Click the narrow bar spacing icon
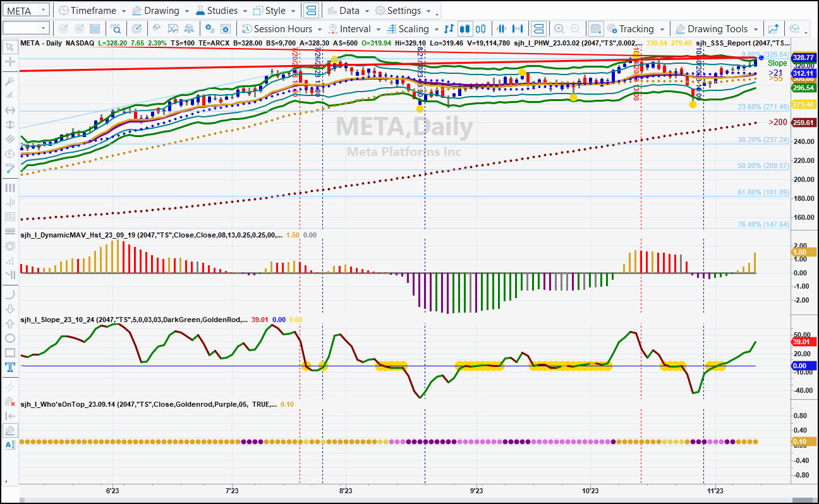Screen dimensions: 819x504 [x=502, y=28]
